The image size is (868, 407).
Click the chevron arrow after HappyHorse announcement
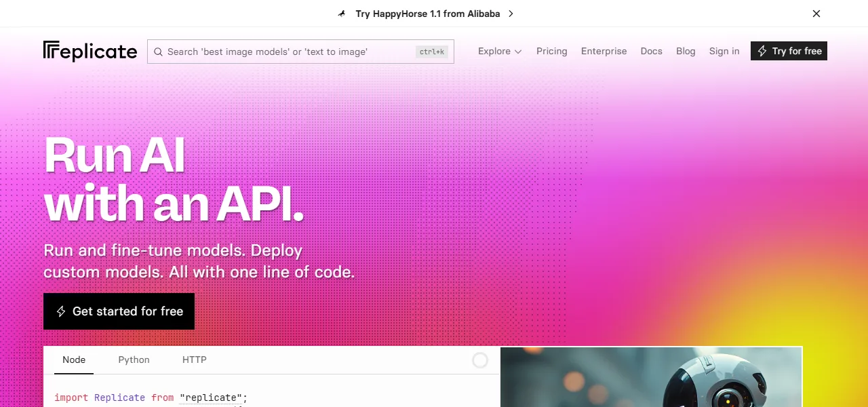coord(511,14)
